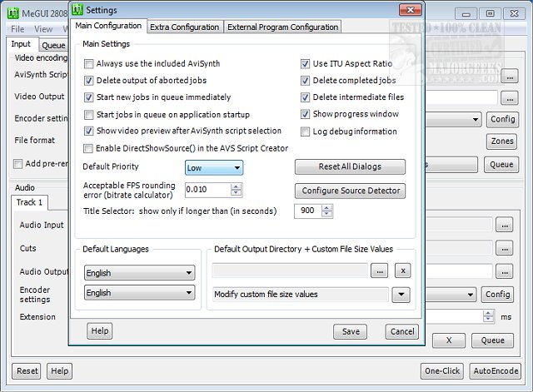The height and width of the screenshot is (392, 533).
Task: Click the MeGUI main window icon
Action: click(x=12, y=12)
